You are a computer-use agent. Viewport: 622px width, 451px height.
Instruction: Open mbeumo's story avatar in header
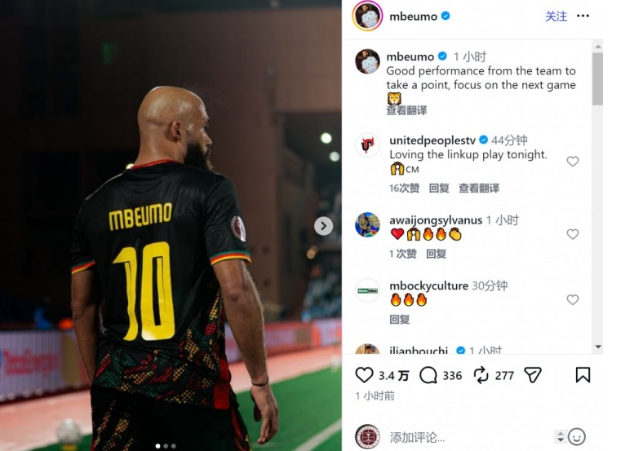[367, 16]
